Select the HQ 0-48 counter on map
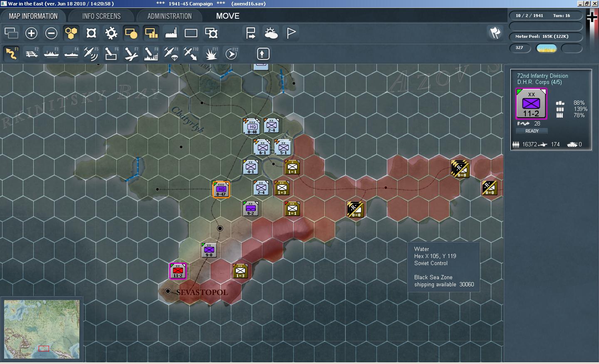The width and height of the screenshot is (599, 364). (x=252, y=126)
